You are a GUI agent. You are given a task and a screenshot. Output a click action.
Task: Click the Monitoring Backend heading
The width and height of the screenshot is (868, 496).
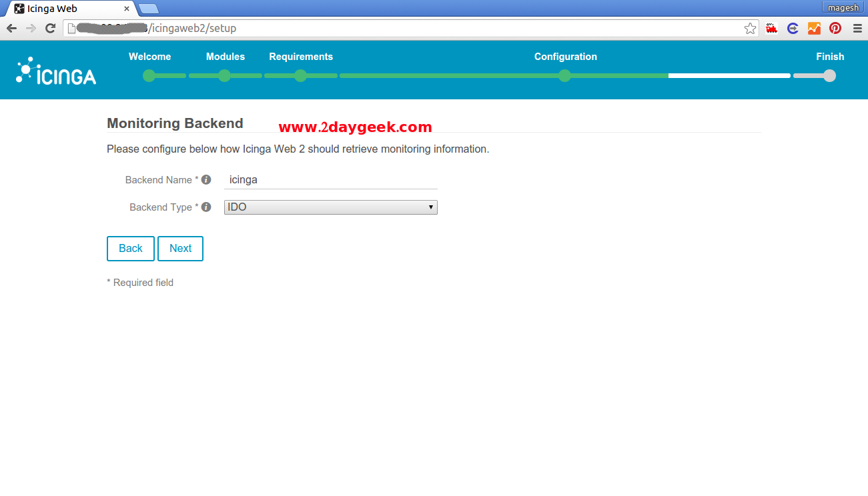[x=175, y=123]
